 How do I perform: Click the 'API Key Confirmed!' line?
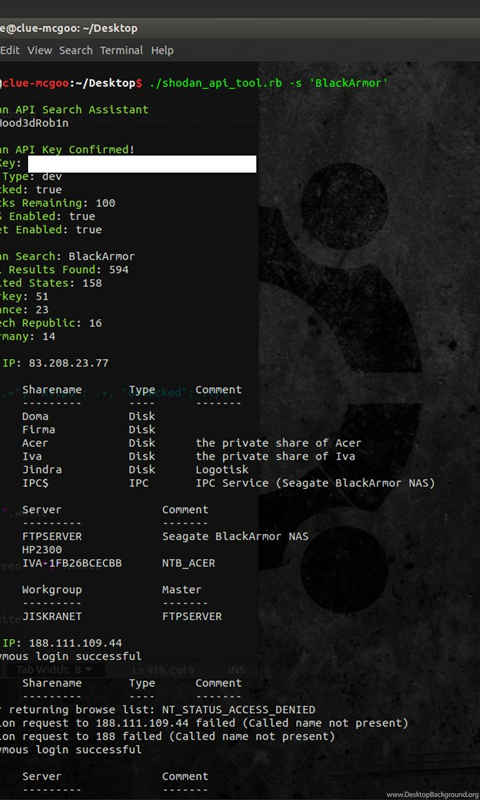[x=75, y=149]
